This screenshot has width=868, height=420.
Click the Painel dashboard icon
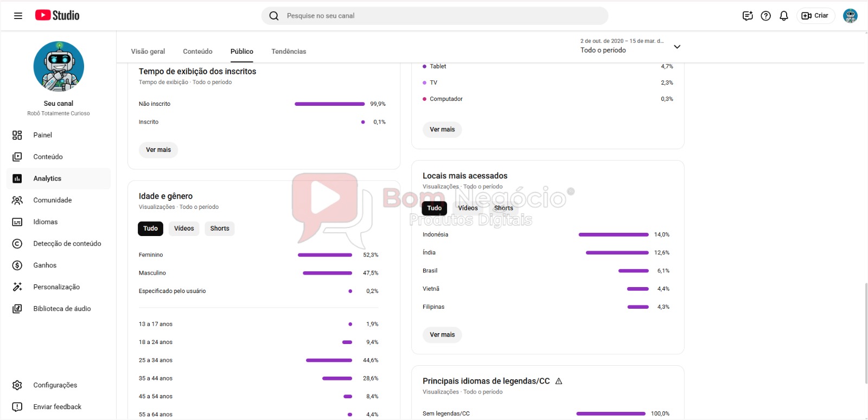point(17,135)
